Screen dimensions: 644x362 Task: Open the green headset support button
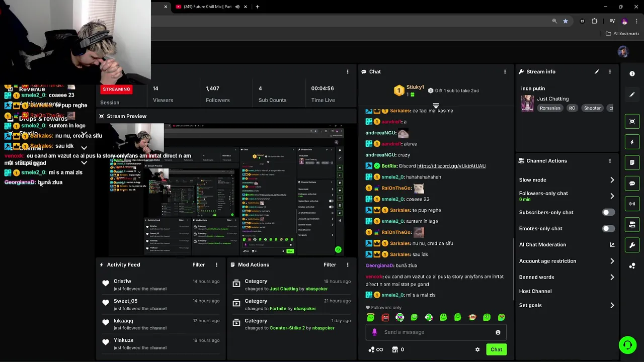point(627,345)
